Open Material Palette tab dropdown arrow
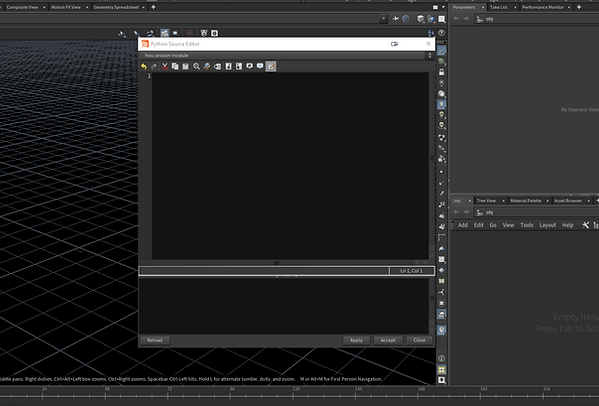This screenshot has width=599, height=406. click(547, 201)
